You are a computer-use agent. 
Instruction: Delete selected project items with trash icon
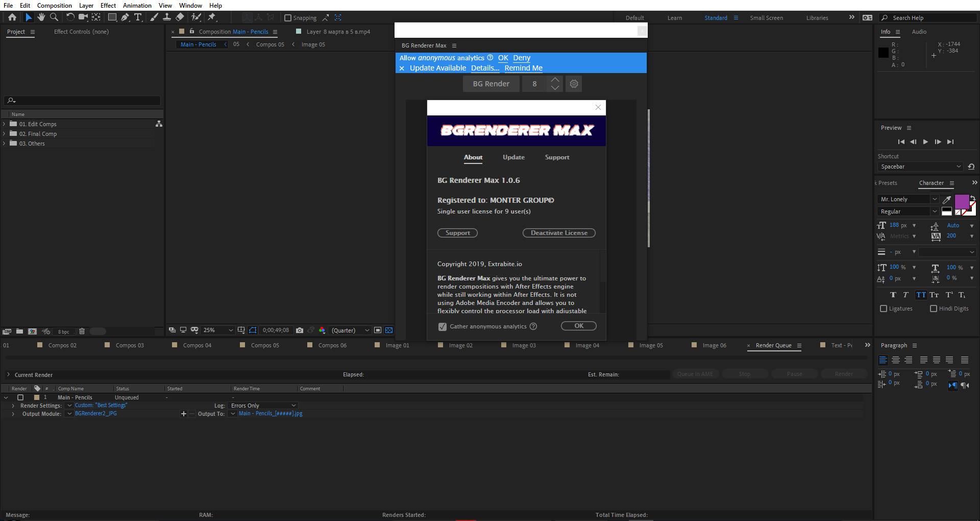[82, 331]
